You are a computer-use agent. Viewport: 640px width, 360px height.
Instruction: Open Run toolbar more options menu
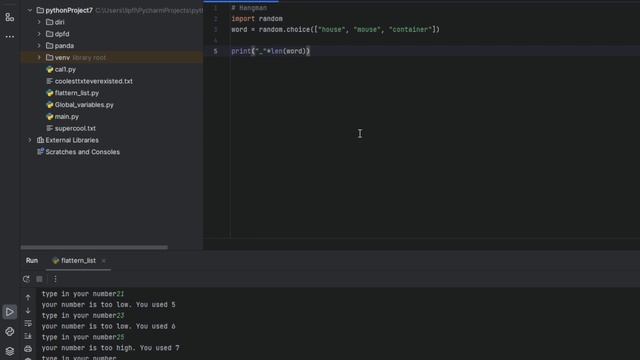coord(55,279)
